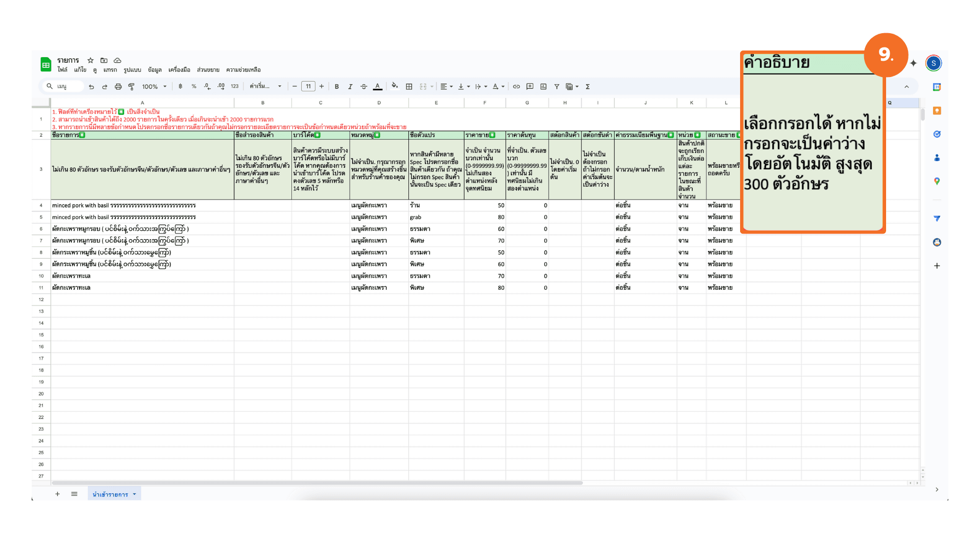Star the document รายการ

pyautogui.click(x=90, y=60)
